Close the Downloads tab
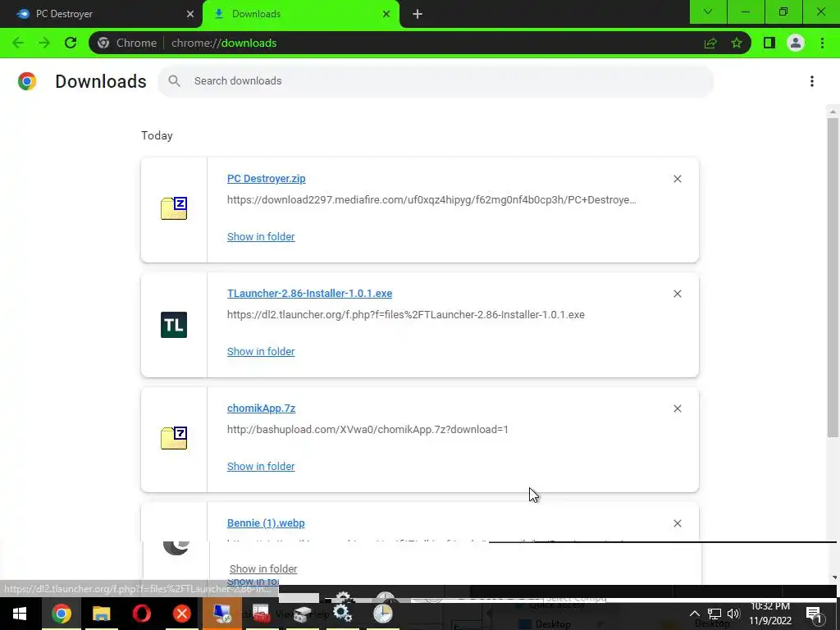Image resolution: width=840 pixels, height=630 pixels. (x=386, y=14)
